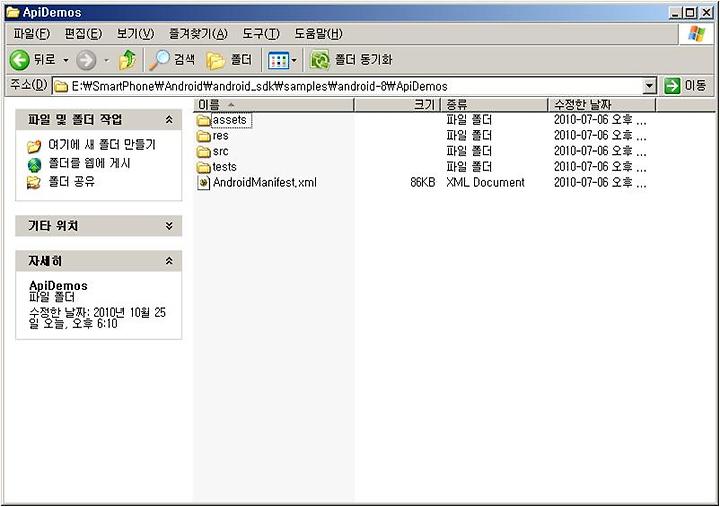
Task: Open the 편집(E) menu
Action: (83, 34)
